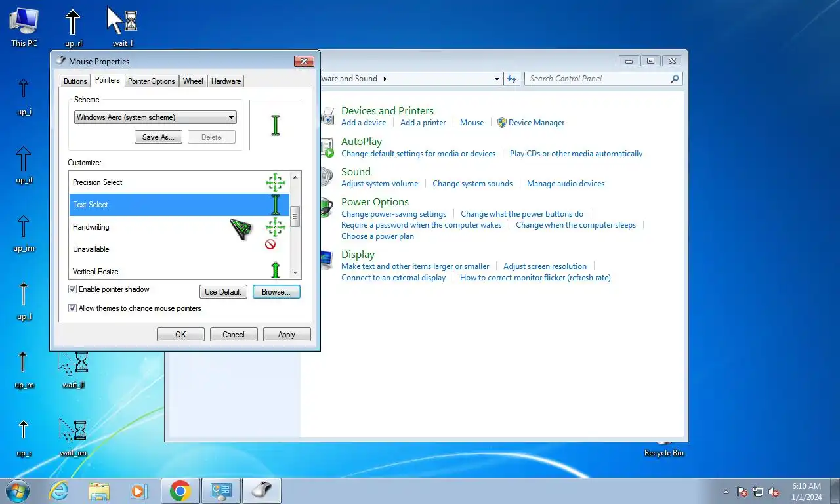Open Manage audio devices link
This screenshot has width=840, height=504.
566,184
